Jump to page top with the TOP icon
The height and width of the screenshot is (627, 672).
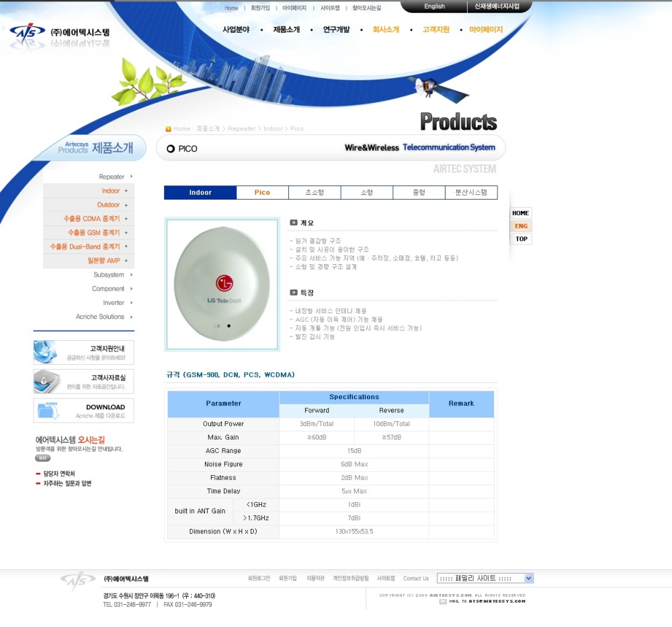521,239
